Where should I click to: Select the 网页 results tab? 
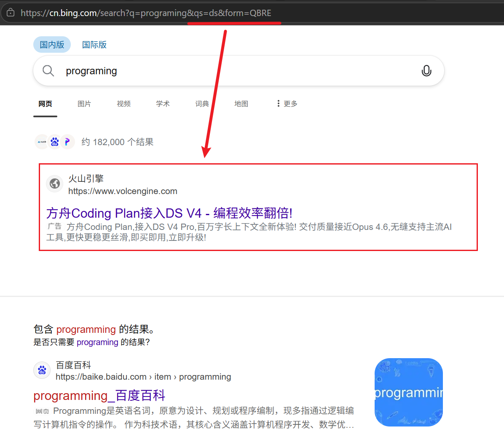click(45, 104)
